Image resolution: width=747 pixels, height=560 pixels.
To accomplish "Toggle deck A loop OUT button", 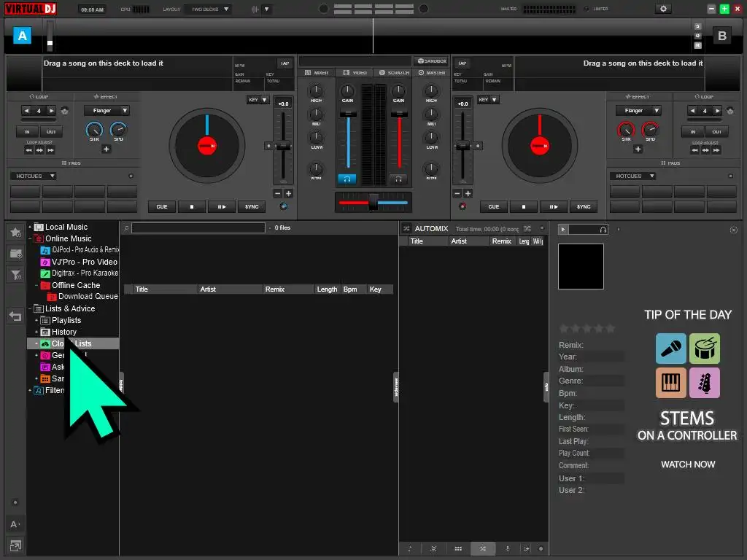I will pos(51,132).
